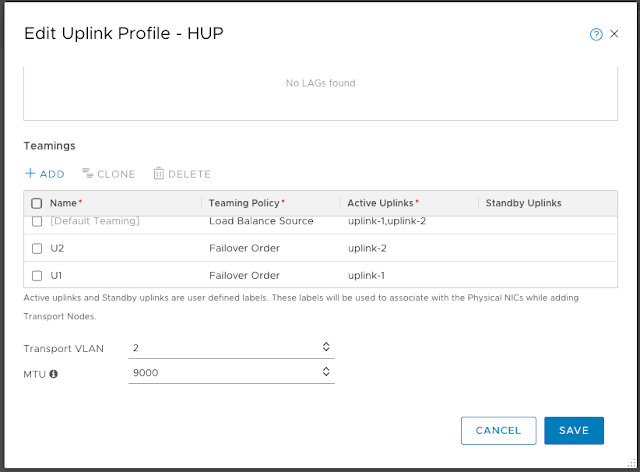The height and width of the screenshot is (472, 640).
Task: Click the MTU info icon
Action: 53,374
